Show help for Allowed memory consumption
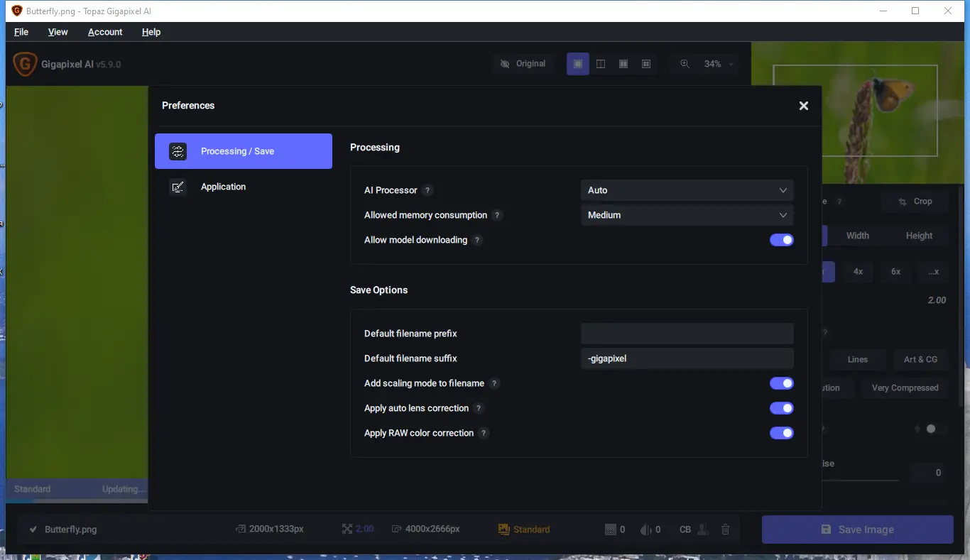The image size is (970, 560). tap(497, 215)
